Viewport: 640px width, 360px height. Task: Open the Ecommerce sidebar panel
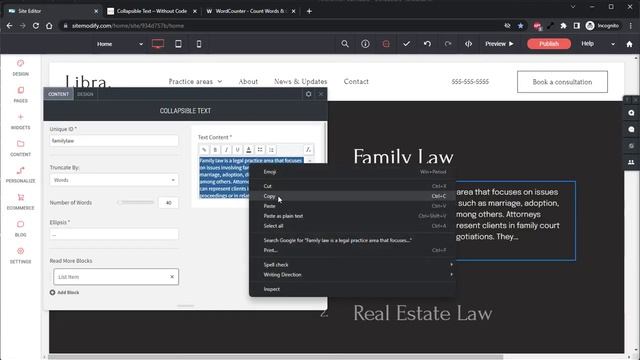point(20,202)
